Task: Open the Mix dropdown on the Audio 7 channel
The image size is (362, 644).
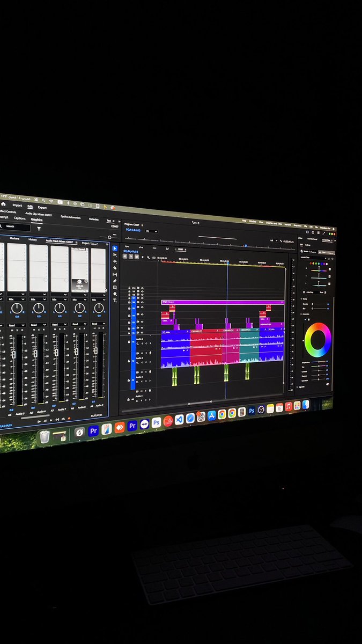Action: (x=60, y=299)
